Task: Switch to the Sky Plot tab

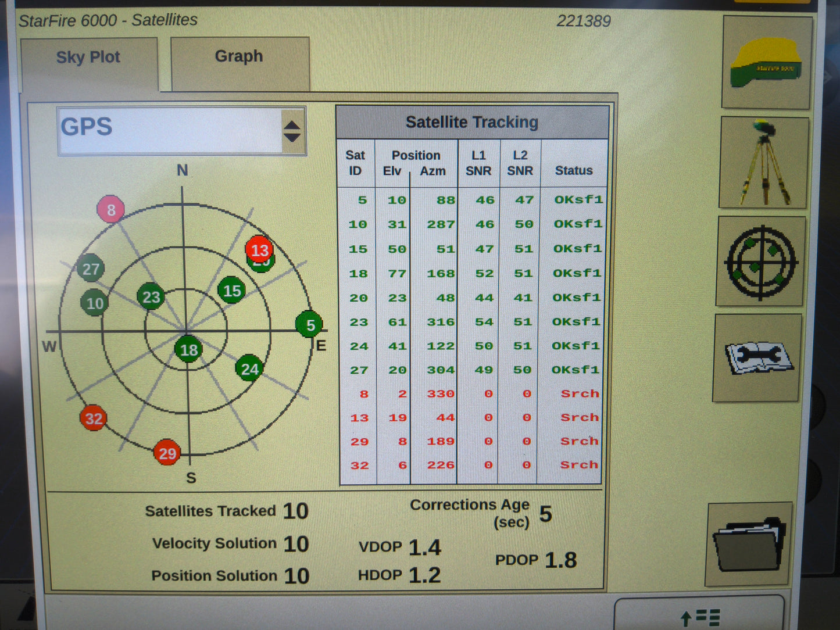Action: point(88,64)
